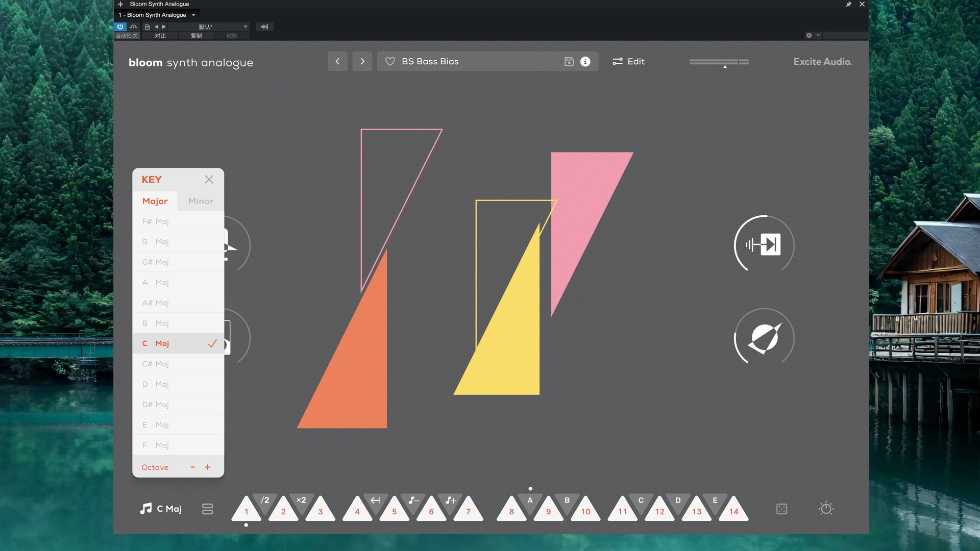Adjust the master volume slider
980x551 pixels.
tap(719, 62)
